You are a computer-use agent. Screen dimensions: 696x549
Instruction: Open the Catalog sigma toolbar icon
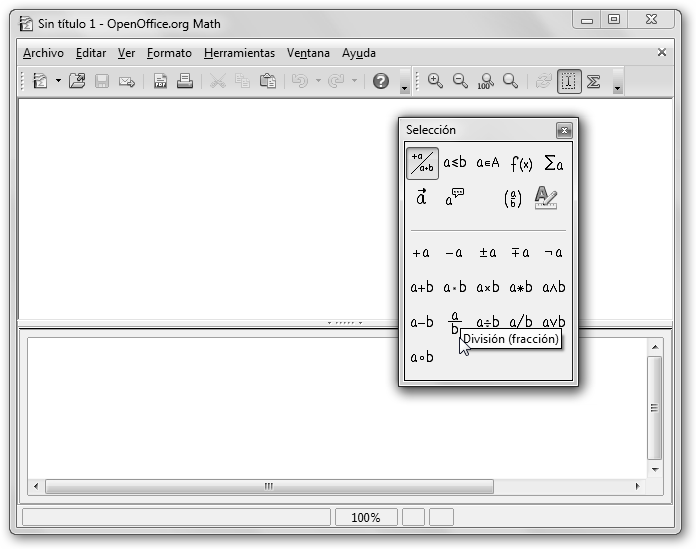tap(594, 82)
